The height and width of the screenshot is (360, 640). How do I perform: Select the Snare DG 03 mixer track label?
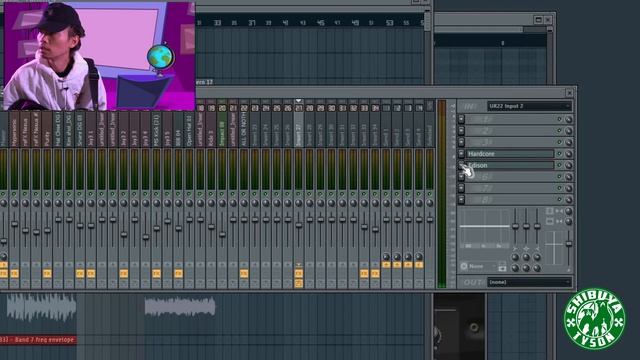80,129
